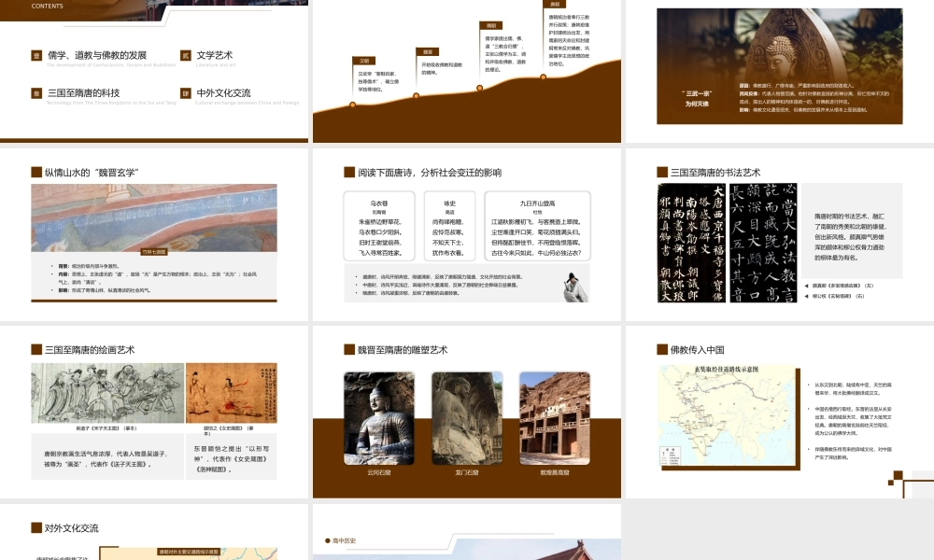
Task: Click the 敦煌莫高窟 cave photo
Action: pos(555,418)
